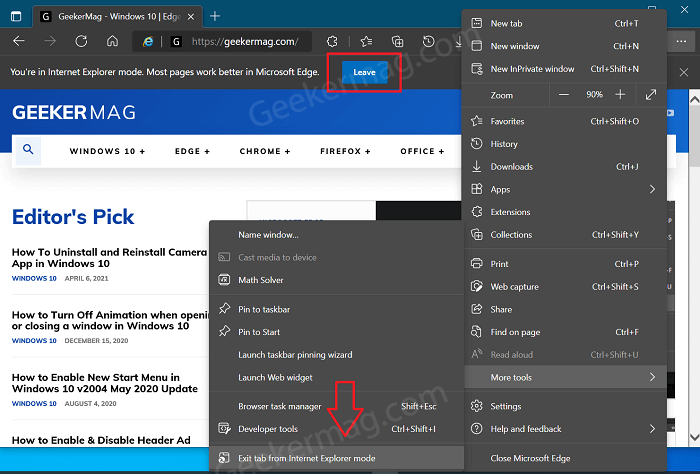The width and height of the screenshot is (700, 474).
Task: Open Developer tools from submenu
Action: tap(337, 429)
